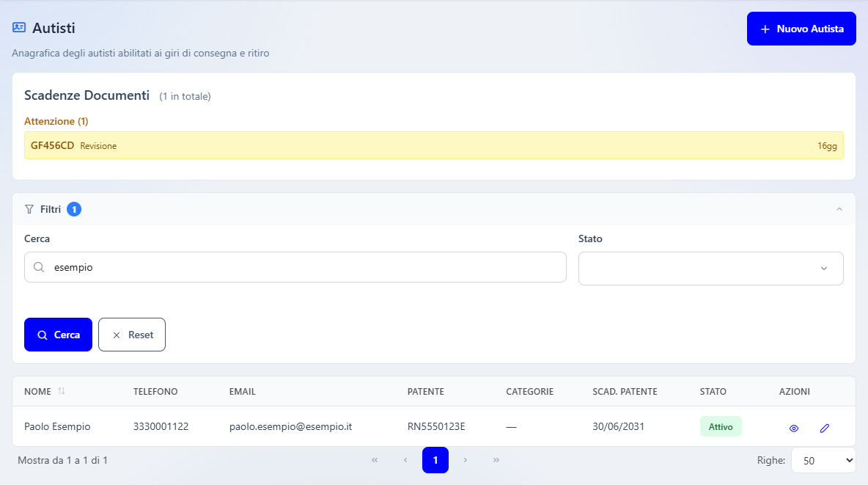Click the license number RN5550123E
The image size is (868, 485).
point(436,426)
